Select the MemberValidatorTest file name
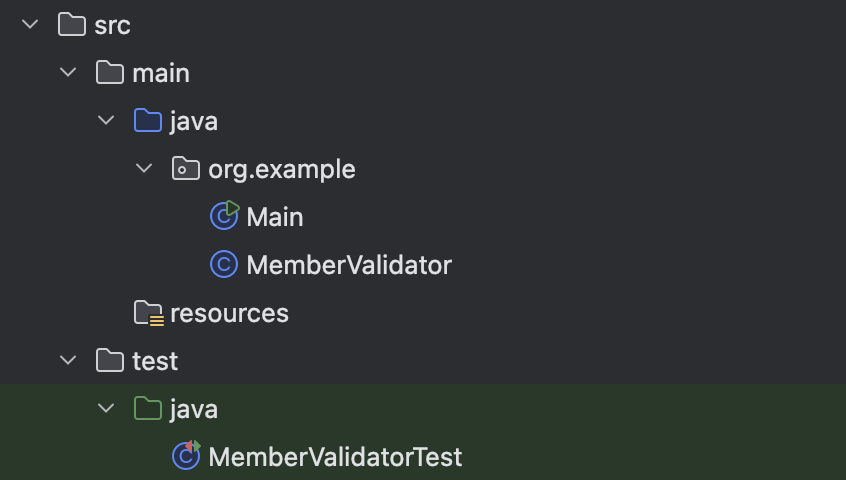Image resolution: width=846 pixels, height=480 pixels. (335, 457)
